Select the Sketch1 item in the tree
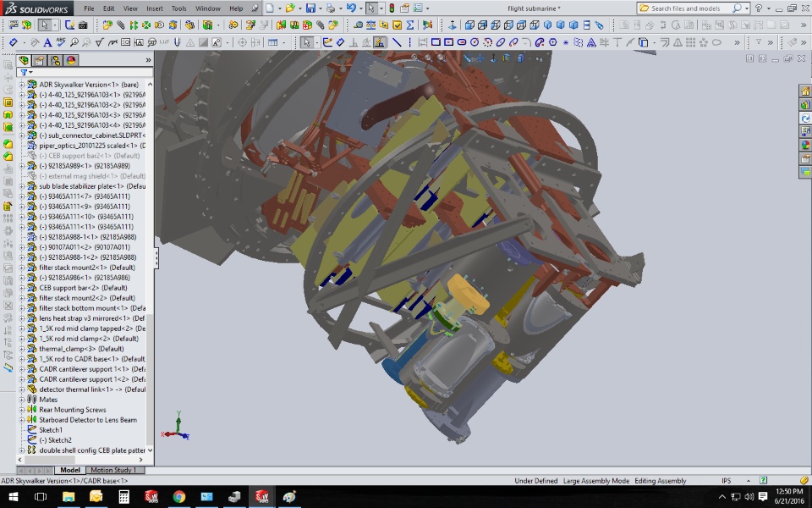Screen dimensions: 812x508 (51, 430)
